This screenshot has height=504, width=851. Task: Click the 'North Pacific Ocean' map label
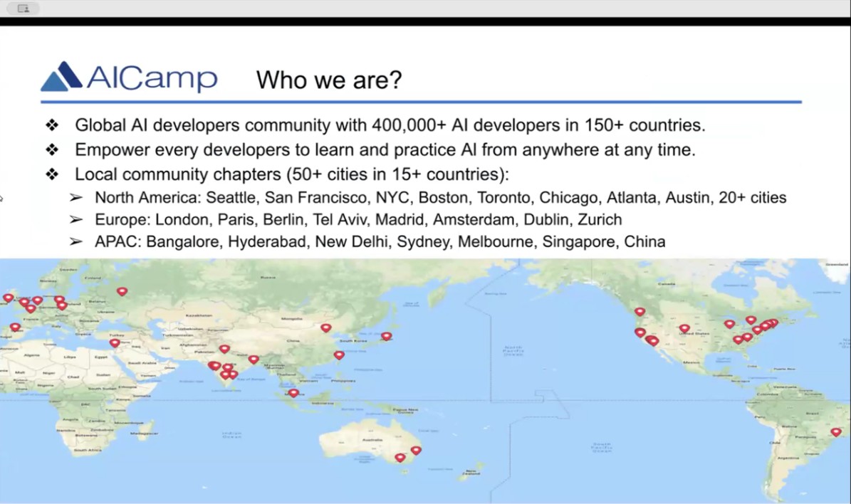[513, 350]
